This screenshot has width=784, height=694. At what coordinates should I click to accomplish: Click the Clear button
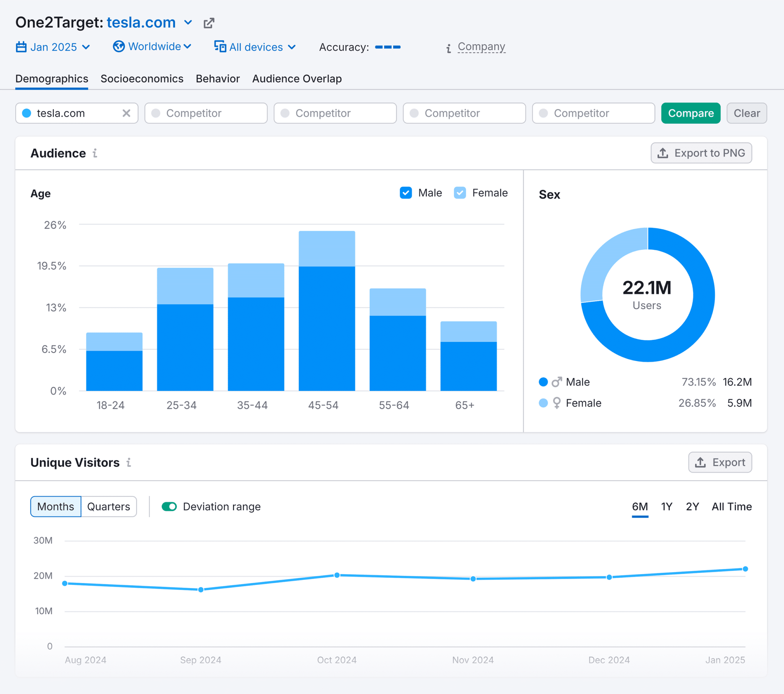tap(747, 113)
